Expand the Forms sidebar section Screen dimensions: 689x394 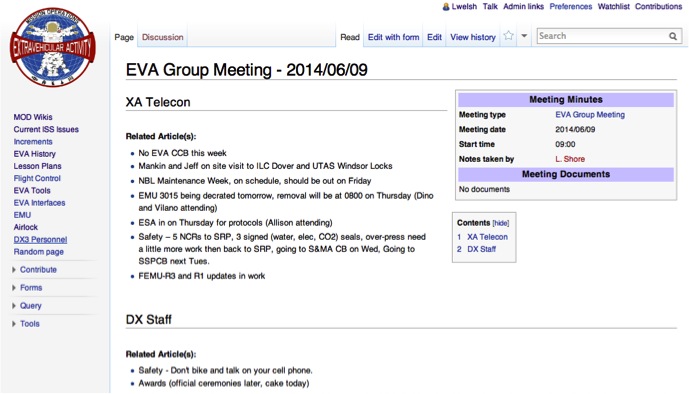(27, 288)
